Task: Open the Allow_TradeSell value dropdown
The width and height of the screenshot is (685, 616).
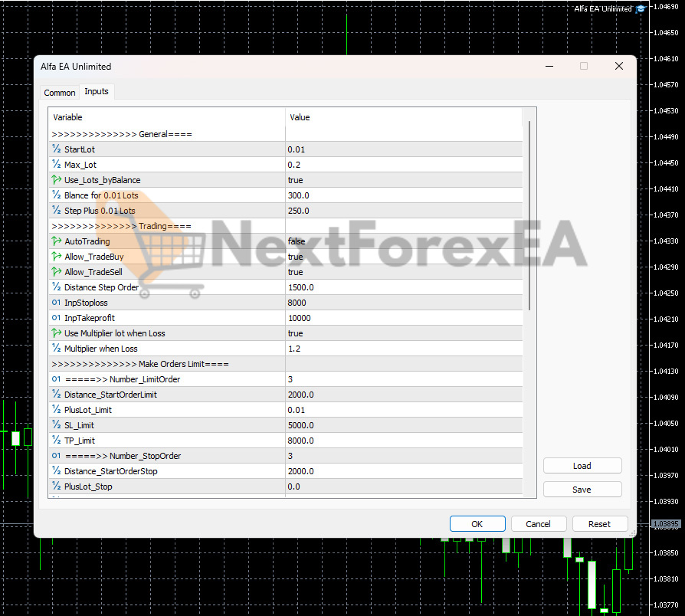Action: (x=403, y=272)
